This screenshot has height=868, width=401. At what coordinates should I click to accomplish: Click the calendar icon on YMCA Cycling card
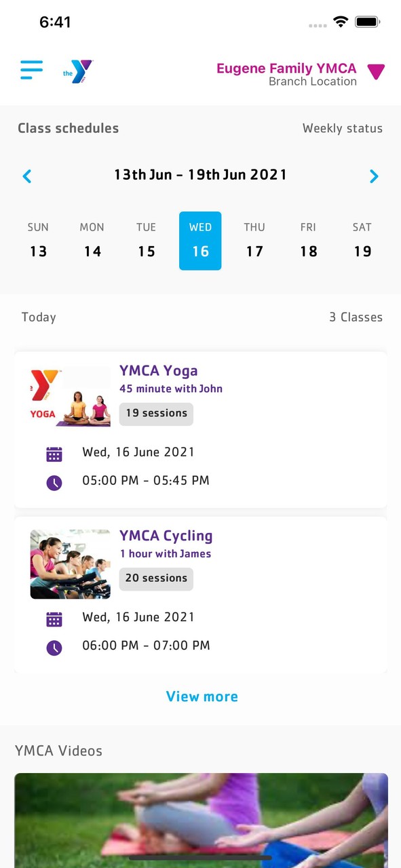click(x=54, y=618)
